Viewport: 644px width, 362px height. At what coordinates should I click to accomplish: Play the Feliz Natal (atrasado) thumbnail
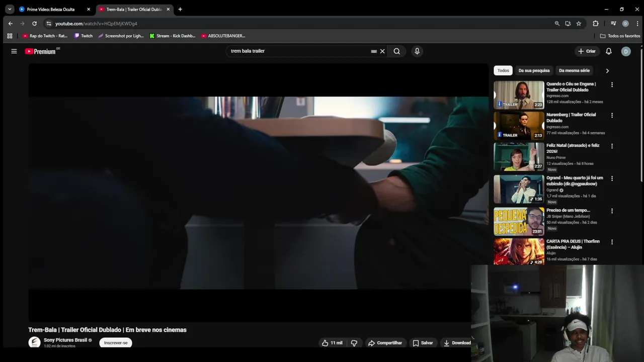tap(519, 156)
